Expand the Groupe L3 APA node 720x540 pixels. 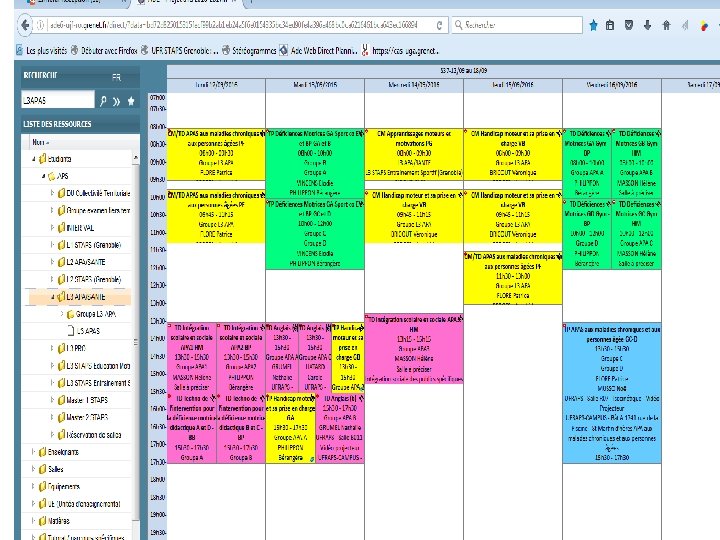coord(62,314)
